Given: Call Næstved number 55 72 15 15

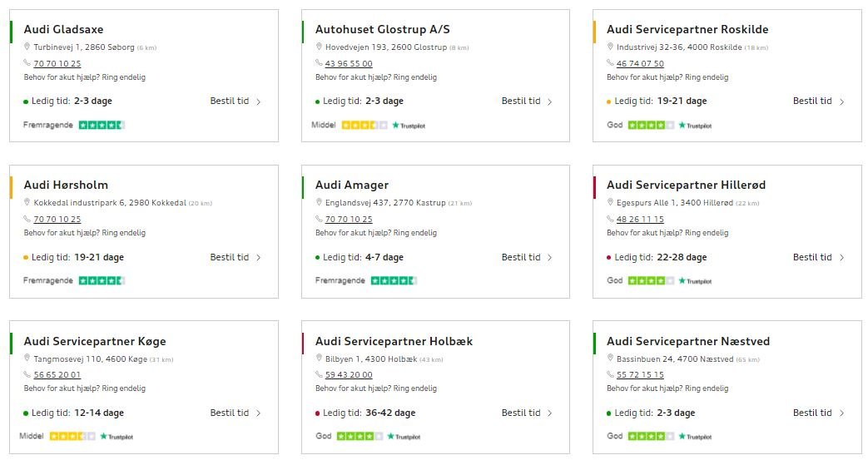Looking at the screenshot, I should (x=640, y=375).
